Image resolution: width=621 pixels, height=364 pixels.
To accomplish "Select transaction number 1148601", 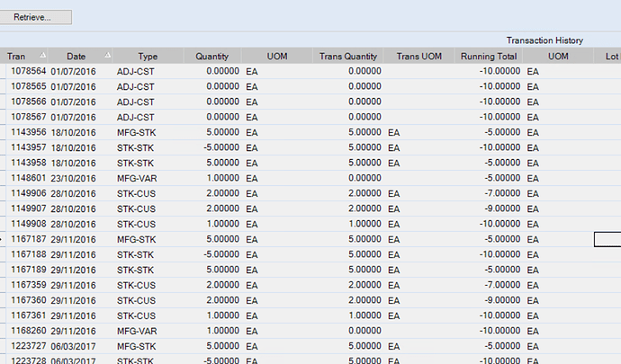I will click(x=29, y=178).
